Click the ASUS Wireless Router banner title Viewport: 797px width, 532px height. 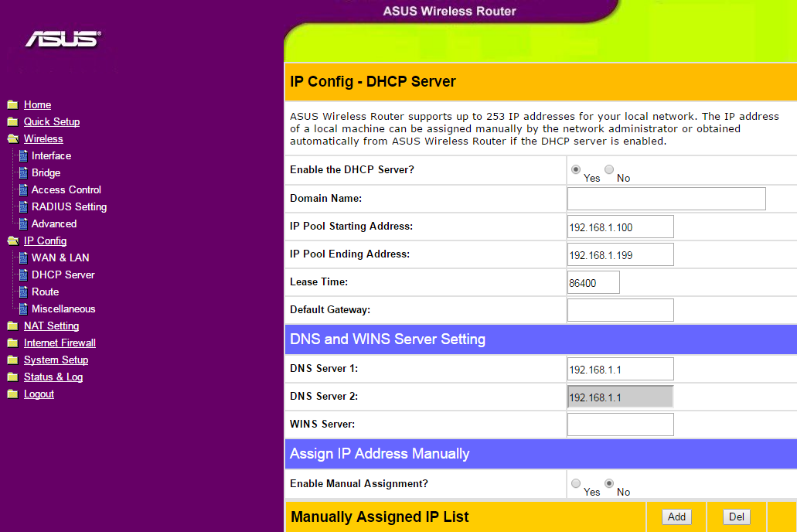(449, 11)
